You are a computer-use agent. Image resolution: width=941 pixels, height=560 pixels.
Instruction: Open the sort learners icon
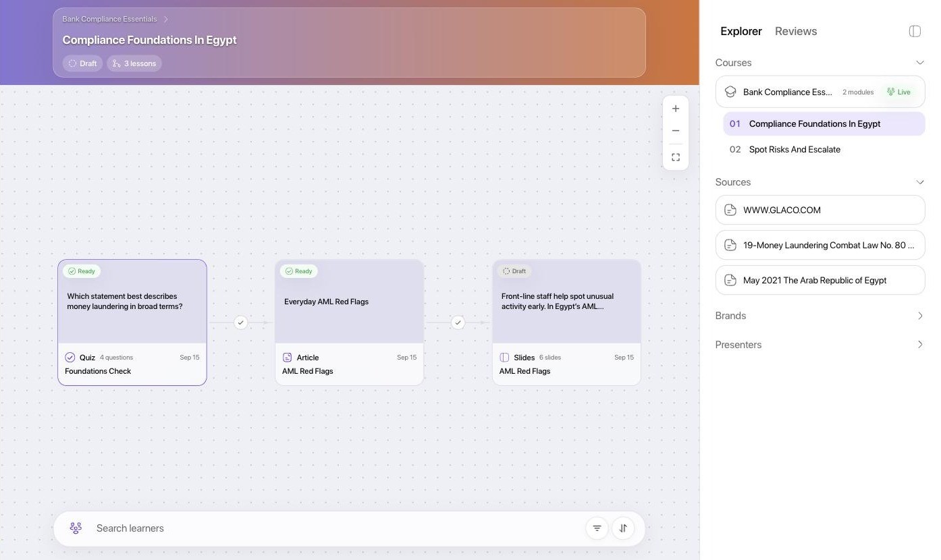point(623,528)
